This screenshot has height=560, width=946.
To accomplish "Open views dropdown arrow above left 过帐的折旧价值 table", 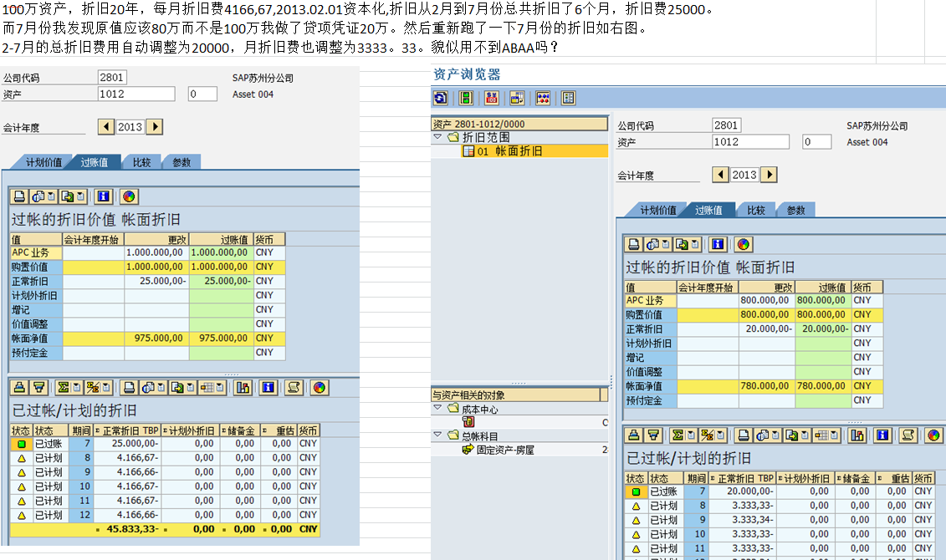I will tap(51, 196).
